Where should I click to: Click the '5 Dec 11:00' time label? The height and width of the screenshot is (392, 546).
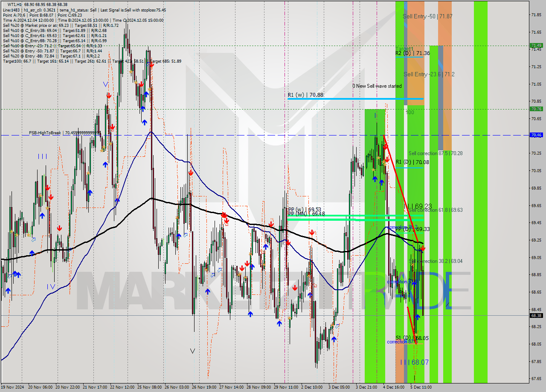421,387
